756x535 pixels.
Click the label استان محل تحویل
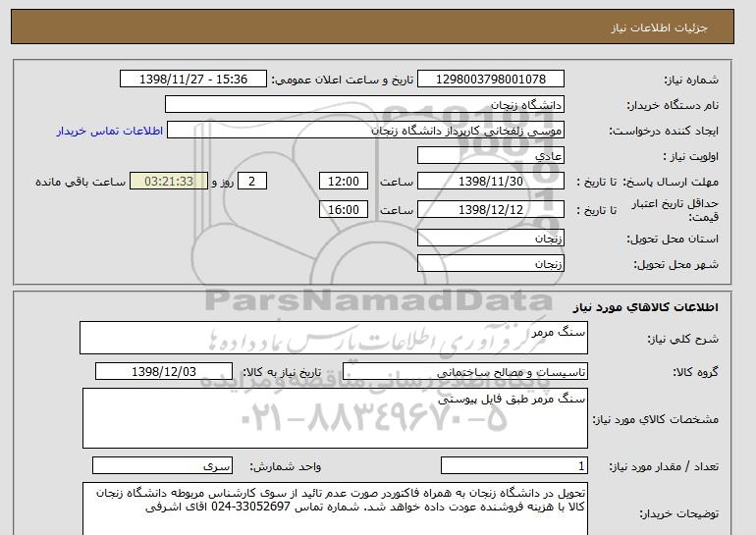[x=673, y=239]
